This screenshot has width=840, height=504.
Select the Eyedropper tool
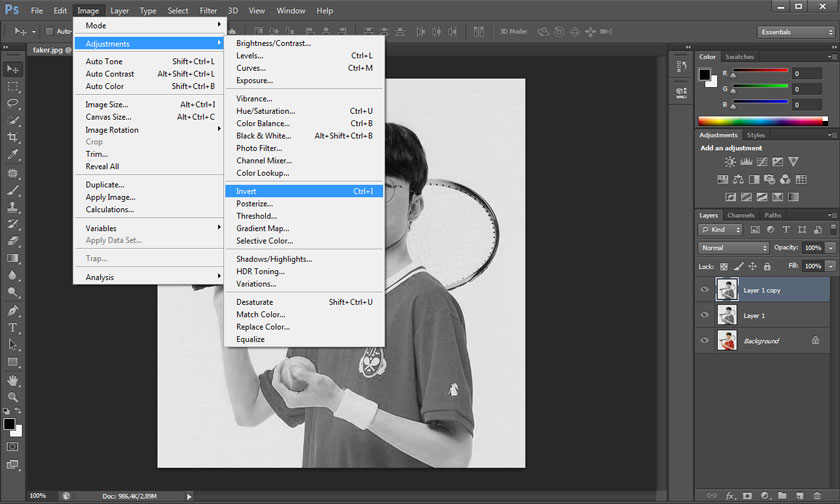click(12, 155)
